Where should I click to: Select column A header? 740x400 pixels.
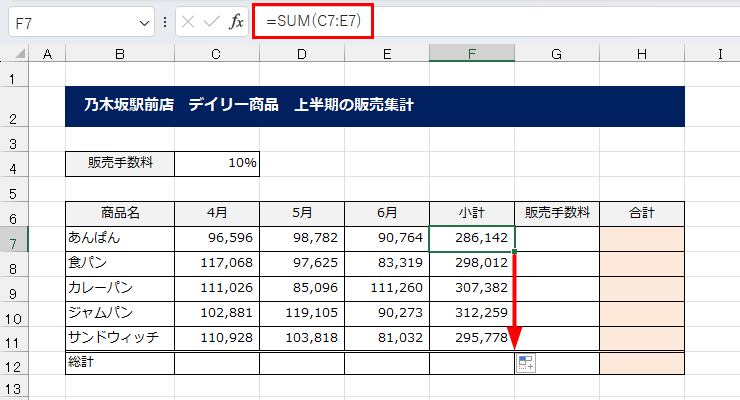[47, 54]
